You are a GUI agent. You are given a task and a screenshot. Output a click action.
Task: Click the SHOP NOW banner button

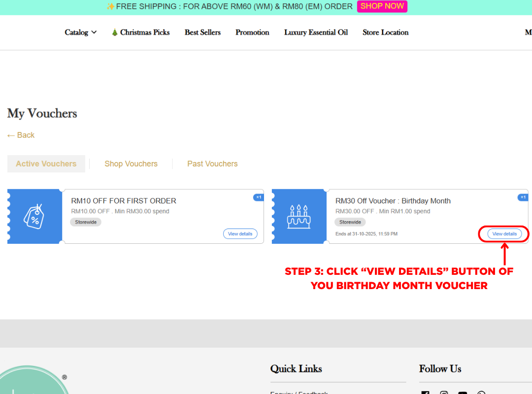coord(382,6)
